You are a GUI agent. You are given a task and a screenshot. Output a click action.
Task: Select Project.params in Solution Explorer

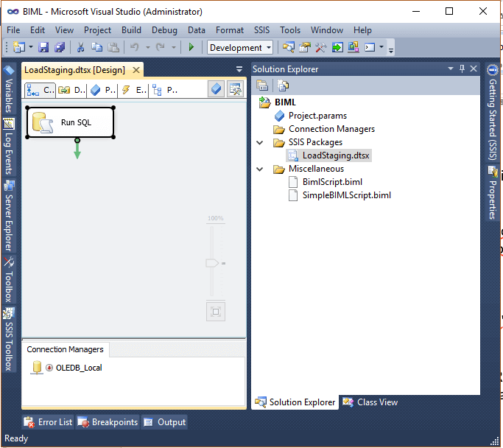coord(317,116)
